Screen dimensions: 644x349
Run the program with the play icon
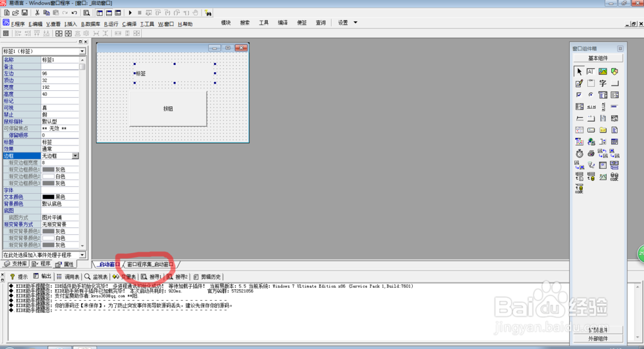pyautogui.click(x=130, y=13)
